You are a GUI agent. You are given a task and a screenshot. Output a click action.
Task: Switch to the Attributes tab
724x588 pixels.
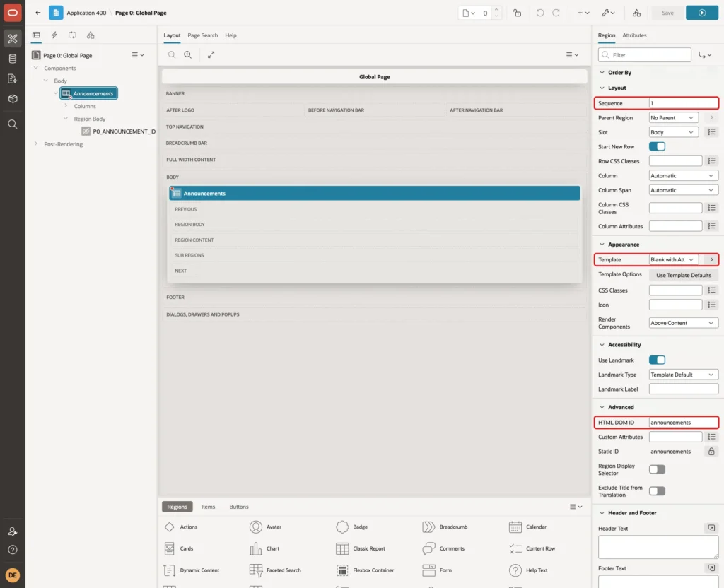coord(634,35)
